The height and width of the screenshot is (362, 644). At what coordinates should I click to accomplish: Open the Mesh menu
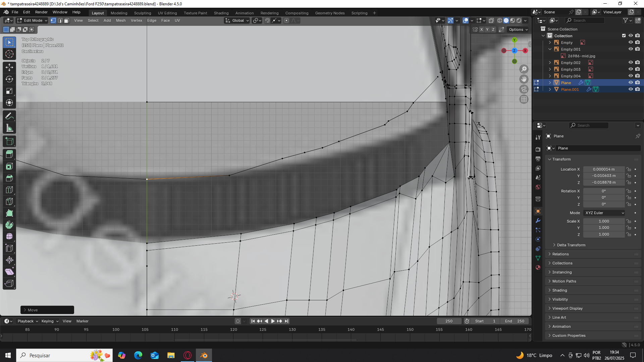(120, 20)
